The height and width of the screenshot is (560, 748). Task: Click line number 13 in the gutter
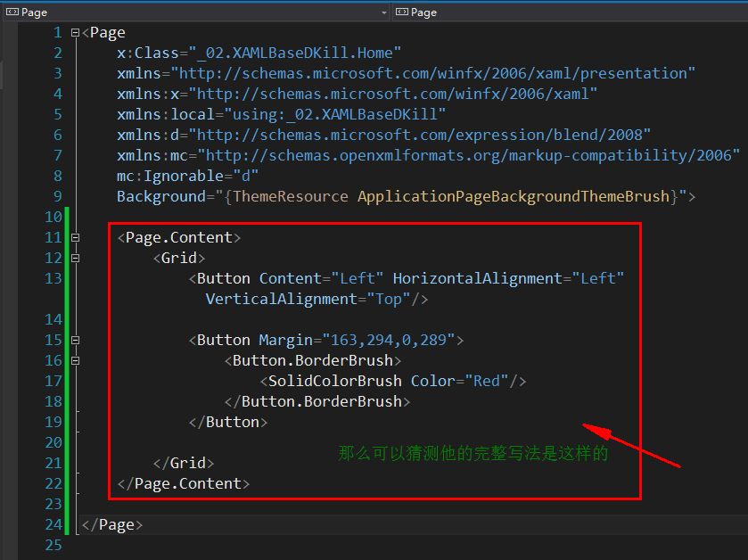[53, 278]
